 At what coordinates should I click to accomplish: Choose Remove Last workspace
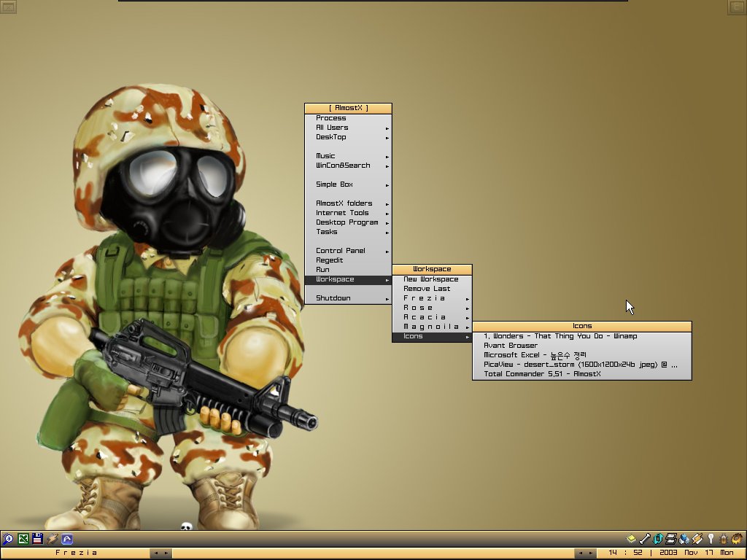pyautogui.click(x=432, y=289)
